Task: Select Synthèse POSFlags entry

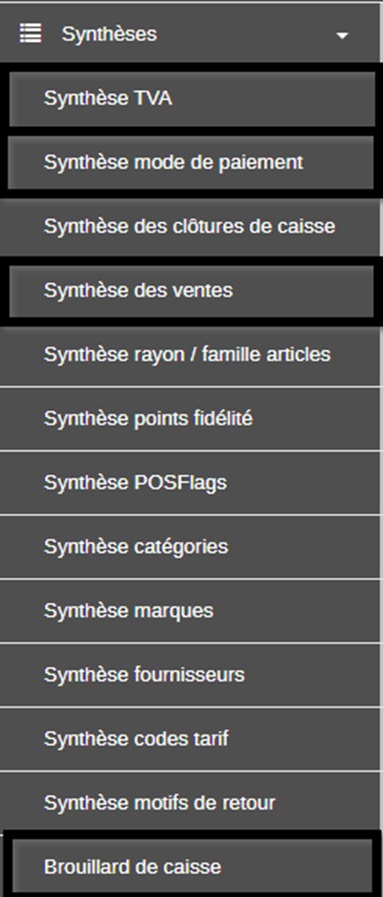Action: pyautogui.click(x=190, y=483)
